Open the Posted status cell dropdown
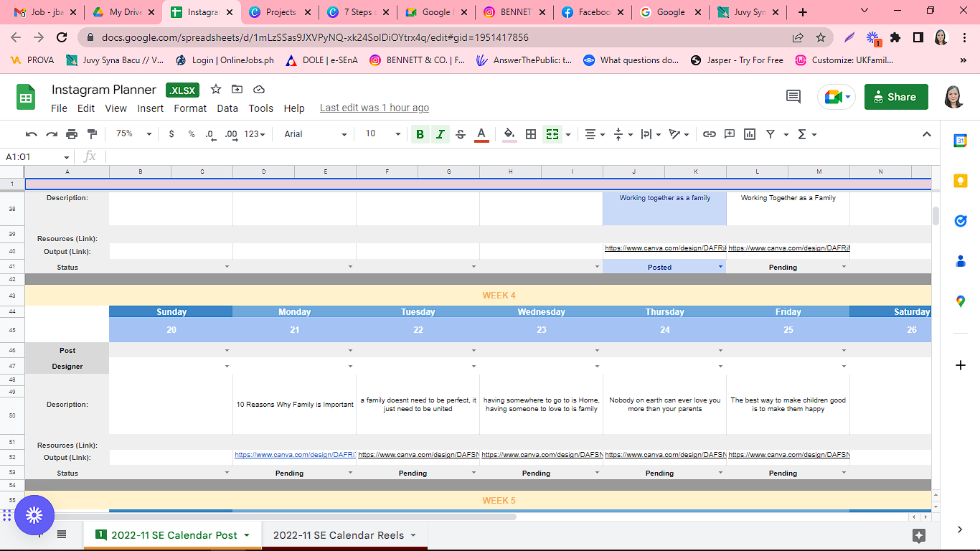The height and width of the screenshot is (551, 980). 720,267
